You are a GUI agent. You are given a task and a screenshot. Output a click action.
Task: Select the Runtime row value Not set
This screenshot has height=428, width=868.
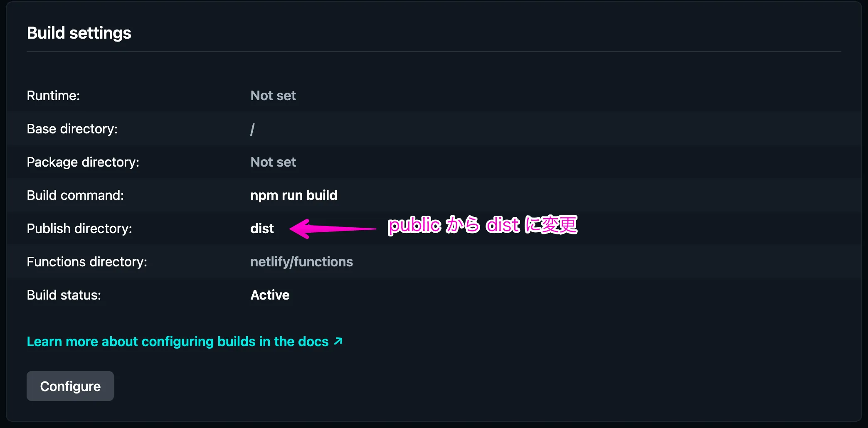coord(273,95)
